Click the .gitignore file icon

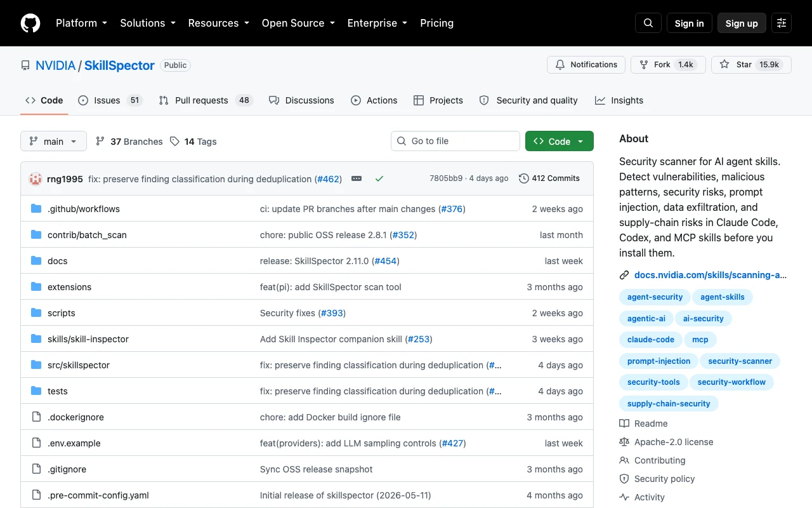click(36, 469)
